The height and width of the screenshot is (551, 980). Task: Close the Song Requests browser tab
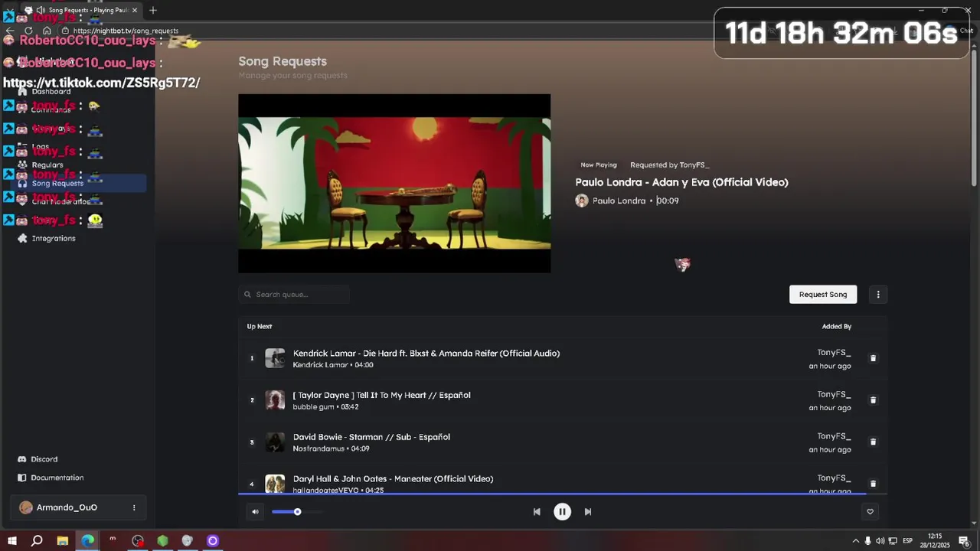(x=135, y=10)
